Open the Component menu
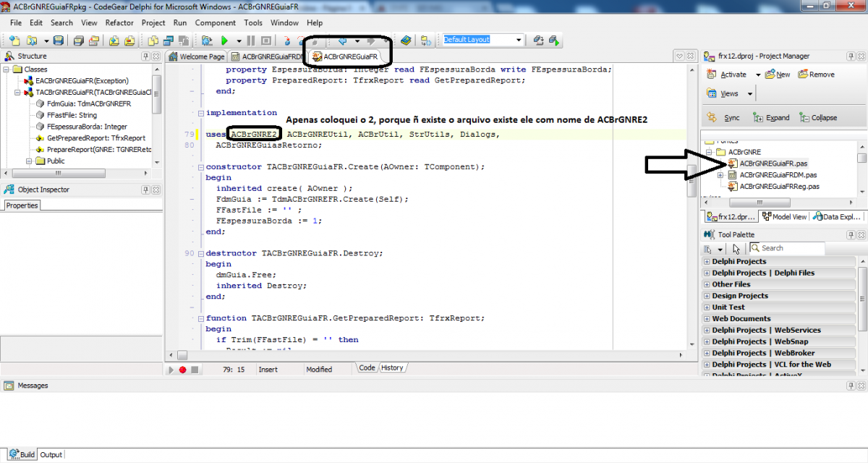 [x=216, y=22]
